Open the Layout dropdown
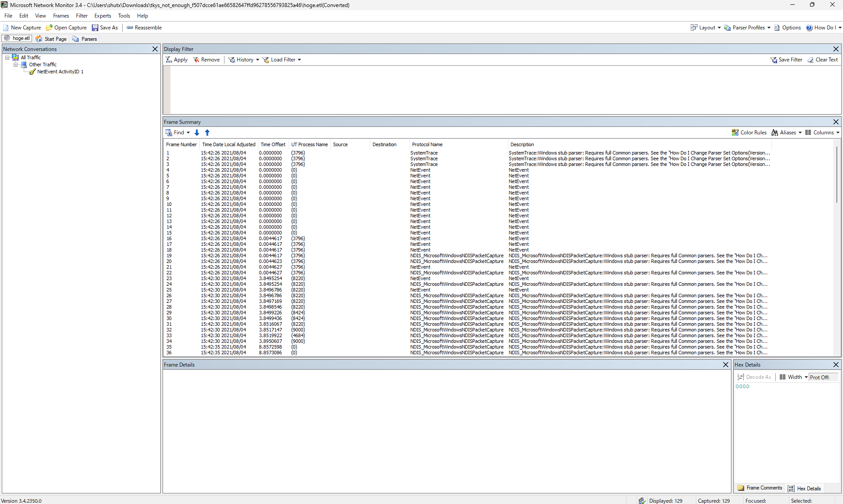Image resolution: width=843 pixels, height=504 pixels. click(x=706, y=28)
